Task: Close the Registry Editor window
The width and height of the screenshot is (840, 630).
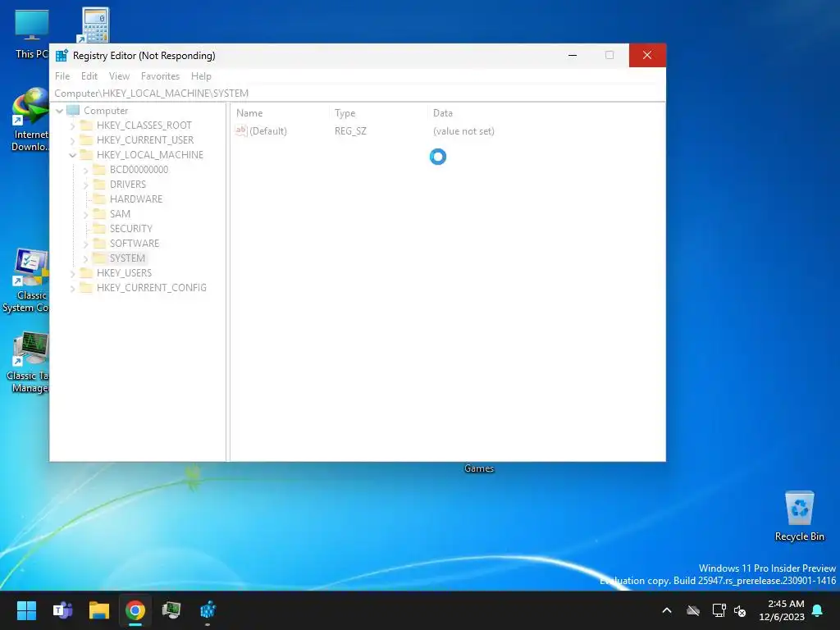Action: point(647,55)
